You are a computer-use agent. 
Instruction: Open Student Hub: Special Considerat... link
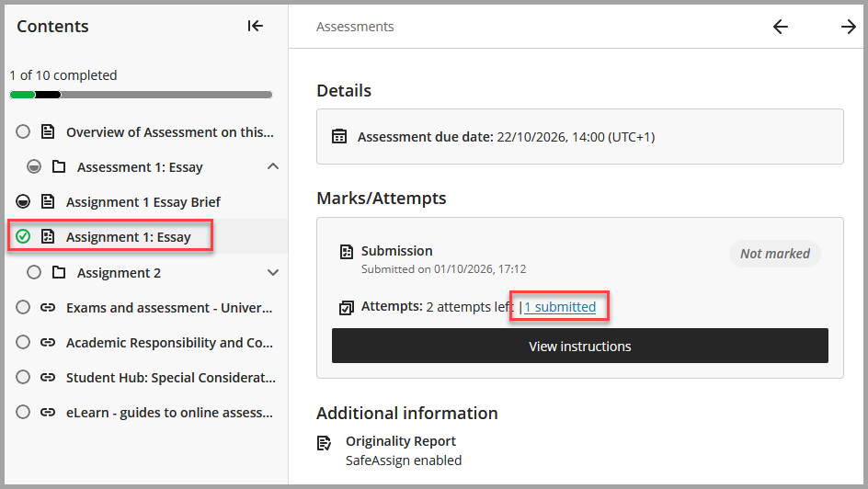pos(171,378)
